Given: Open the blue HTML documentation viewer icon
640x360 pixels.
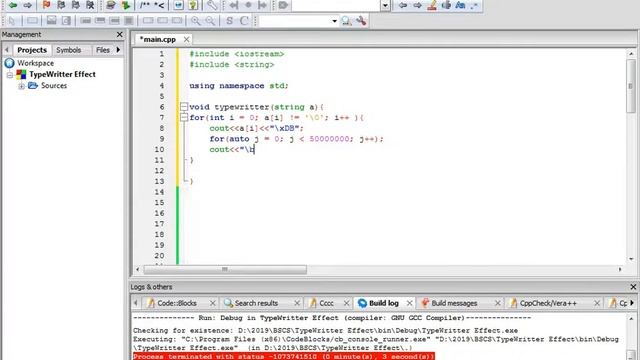Looking at the screenshot, I should pyautogui.click(x=178, y=5).
